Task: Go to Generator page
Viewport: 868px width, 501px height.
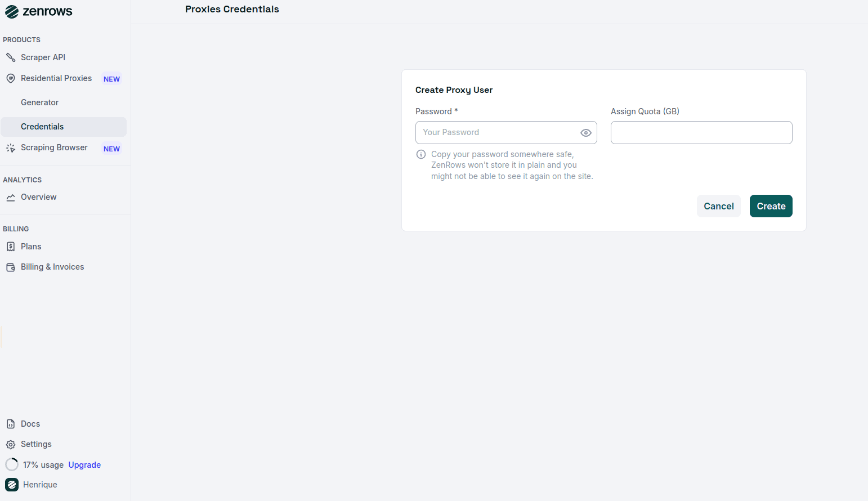Action: [x=40, y=102]
